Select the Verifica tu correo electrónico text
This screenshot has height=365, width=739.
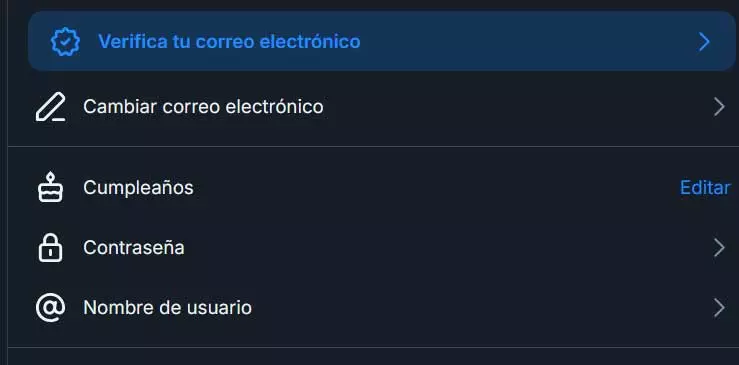click(x=229, y=41)
